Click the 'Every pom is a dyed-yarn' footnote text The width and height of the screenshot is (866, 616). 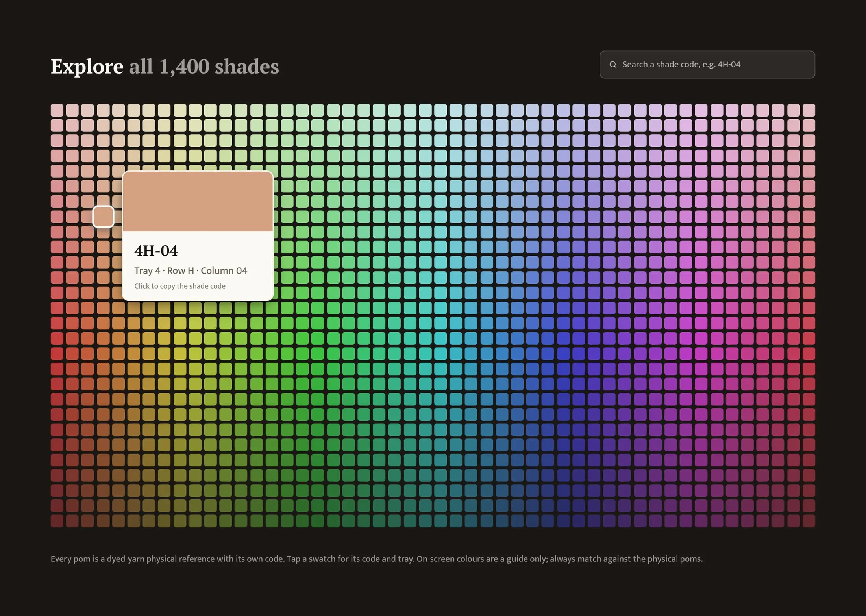[377, 559]
